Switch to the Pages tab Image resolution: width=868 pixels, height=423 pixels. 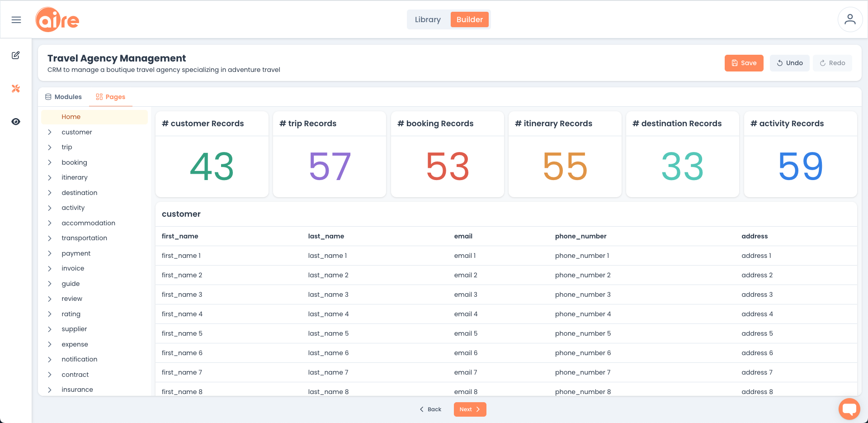tap(111, 97)
